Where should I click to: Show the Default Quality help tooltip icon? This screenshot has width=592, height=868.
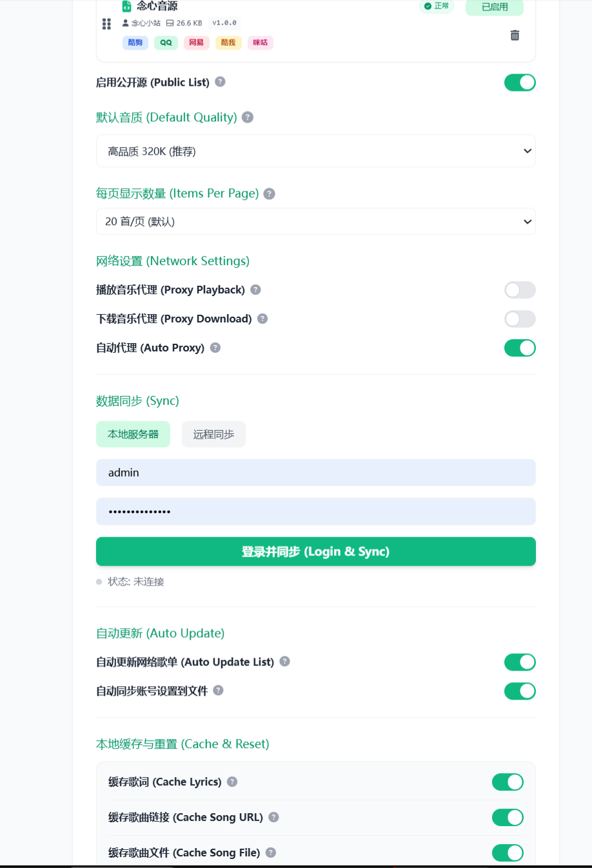click(248, 117)
